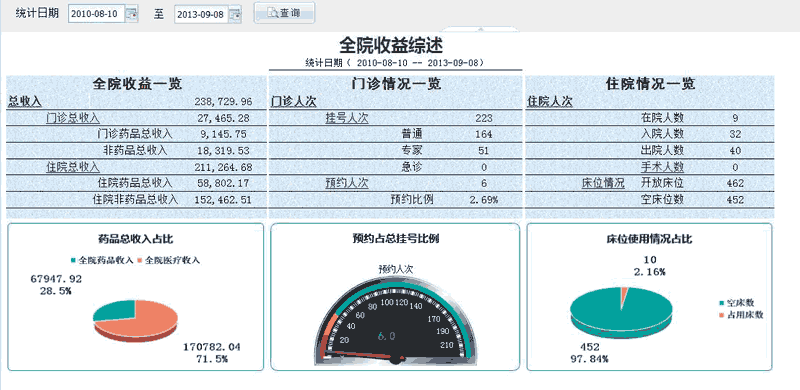Open the 门诊总收入 link
This screenshot has width=800, height=390.
(73, 118)
